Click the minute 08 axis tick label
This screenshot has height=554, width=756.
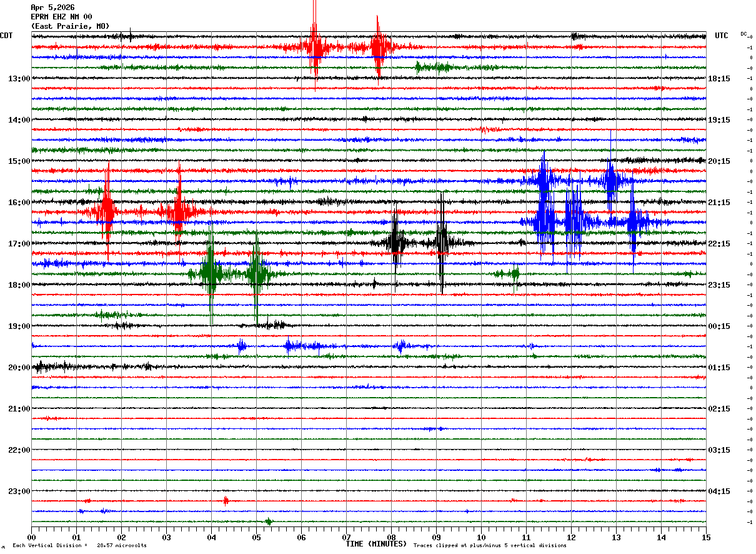coord(392,537)
